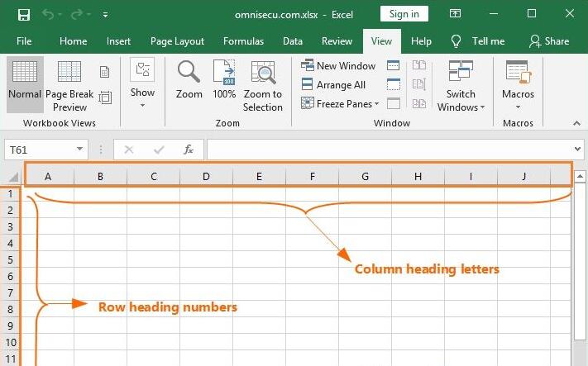588x366 pixels.
Task: Select column A header
Action: (48, 177)
